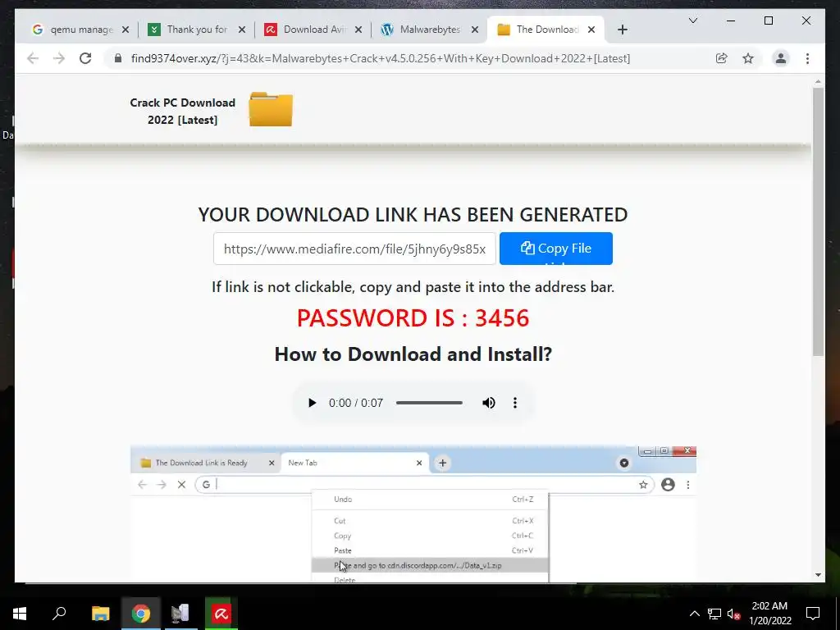The height and width of the screenshot is (630, 840).
Task: Open the computer app taskbar icon
Action: 180,614
